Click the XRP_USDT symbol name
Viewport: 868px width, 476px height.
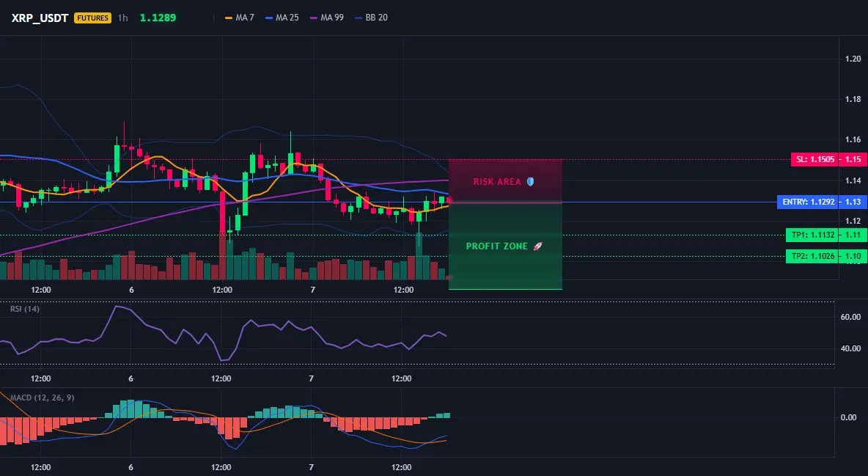coord(40,18)
